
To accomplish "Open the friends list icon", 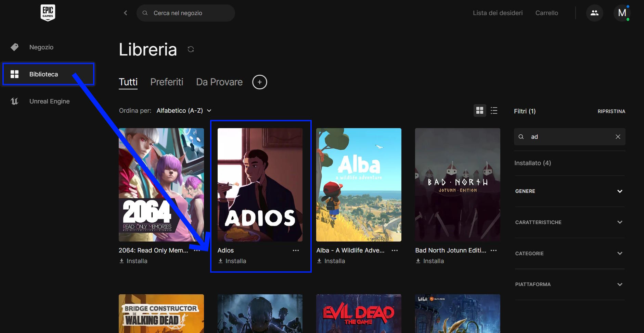I will (594, 13).
